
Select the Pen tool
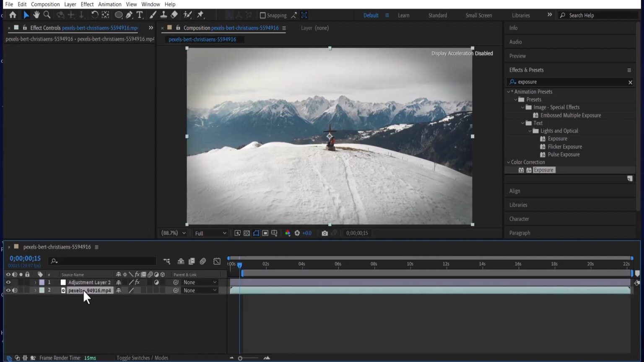pyautogui.click(x=129, y=15)
